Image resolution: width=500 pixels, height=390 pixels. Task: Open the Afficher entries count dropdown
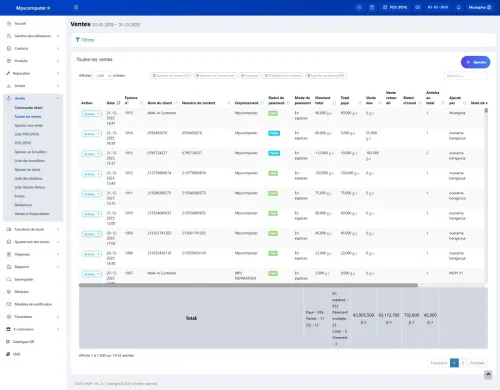pos(102,76)
